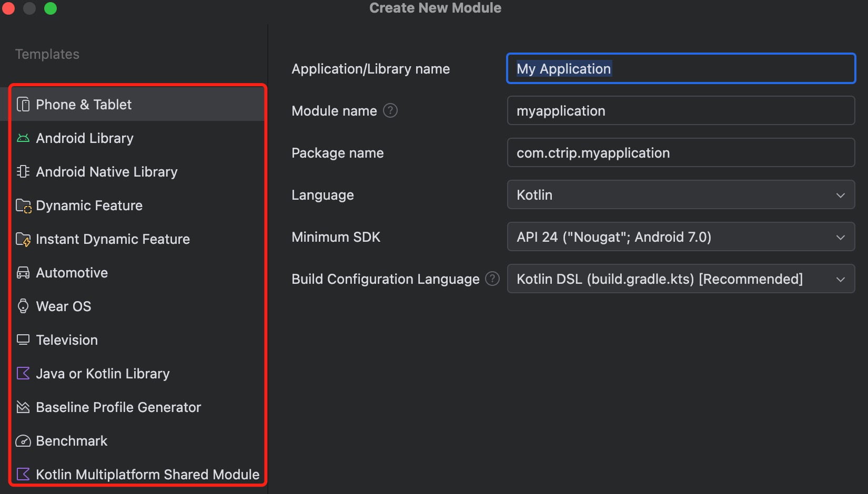The height and width of the screenshot is (494, 868).
Task: Click the Package name text field
Action: point(681,153)
